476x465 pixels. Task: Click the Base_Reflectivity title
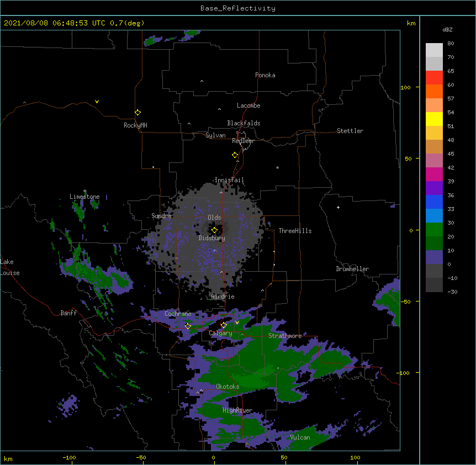[x=238, y=8]
